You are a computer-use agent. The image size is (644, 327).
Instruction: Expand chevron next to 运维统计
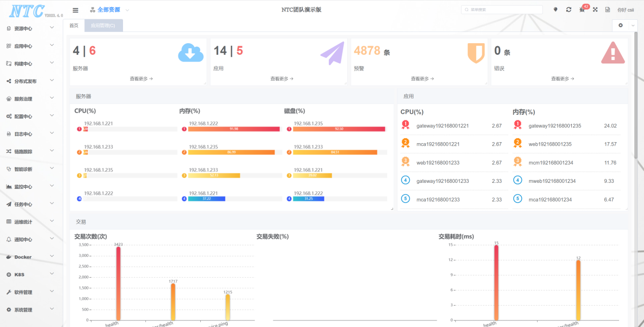52,221
